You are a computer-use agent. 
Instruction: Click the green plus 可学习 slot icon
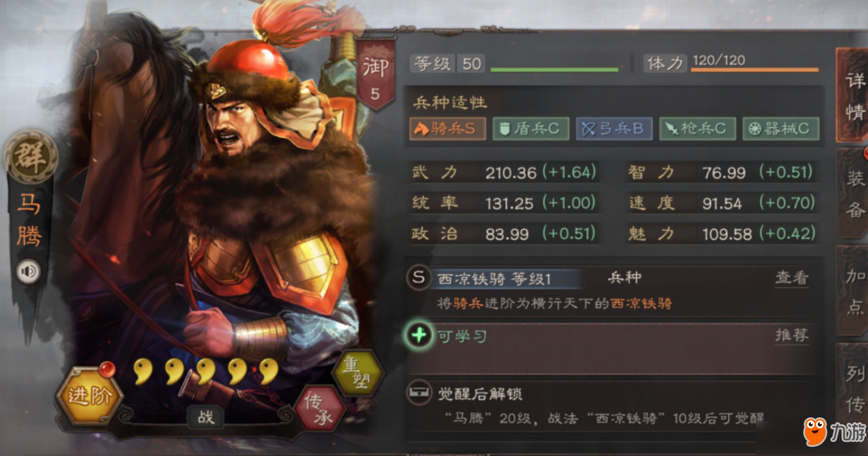419,335
